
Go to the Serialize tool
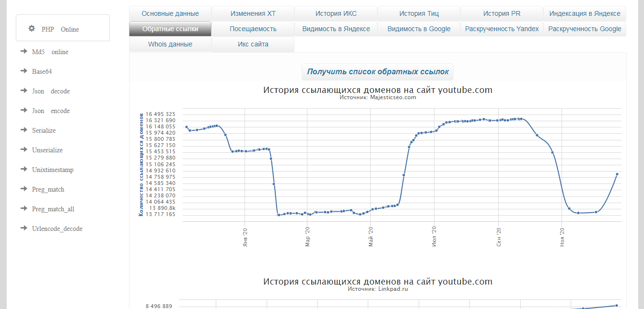(44, 130)
